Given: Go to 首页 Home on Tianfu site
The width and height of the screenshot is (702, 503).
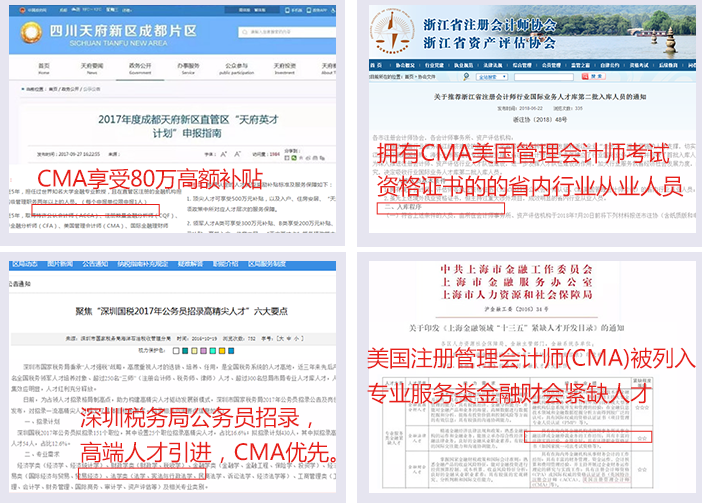Looking at the screenshot, I should [x=43, y=68].
